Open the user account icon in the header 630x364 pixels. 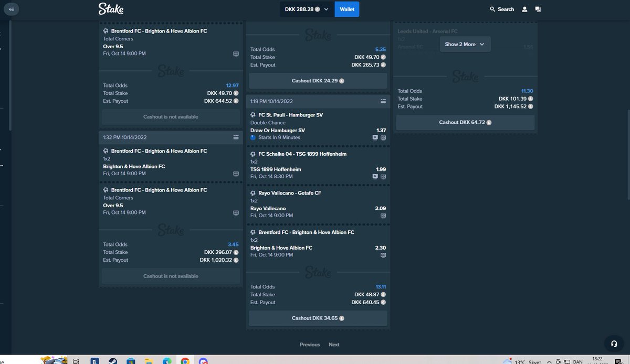point(524,9)
